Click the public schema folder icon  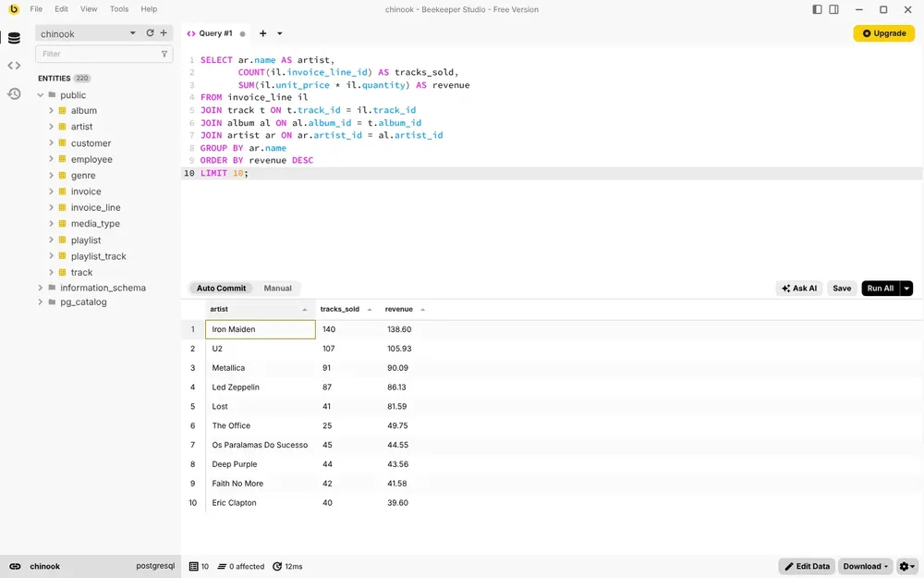[52, 95]
